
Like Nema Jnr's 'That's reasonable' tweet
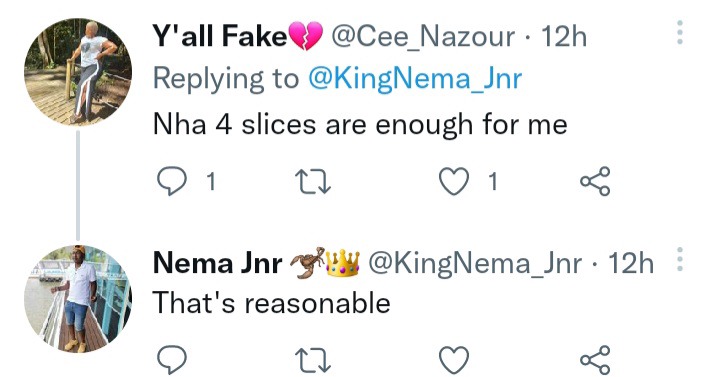(x=454, y=360)
